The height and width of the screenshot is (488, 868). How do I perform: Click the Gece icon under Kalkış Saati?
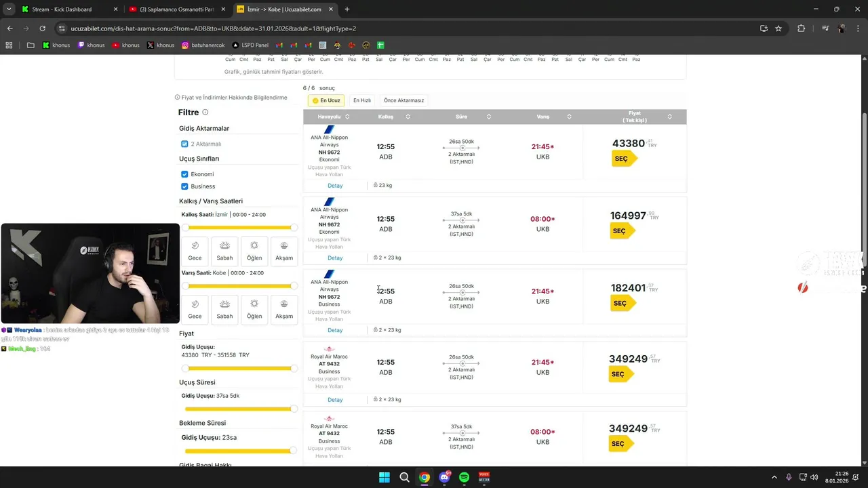pos(195,245)
